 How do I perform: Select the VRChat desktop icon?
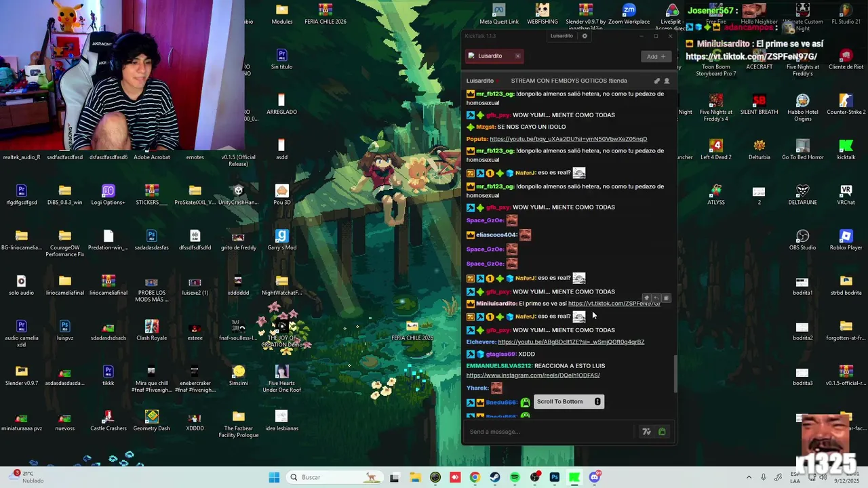tap(846, 195)
